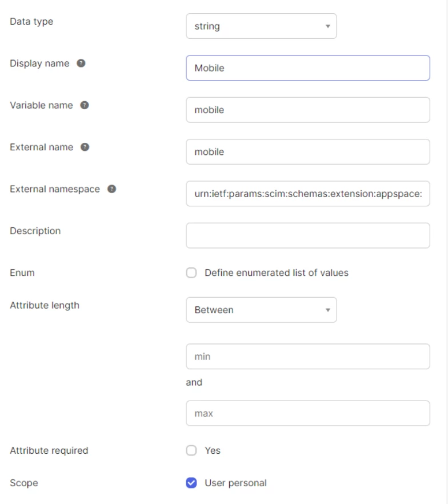Open the Data type dropdown
The image size is (448, 504).
tap(261, 26)
